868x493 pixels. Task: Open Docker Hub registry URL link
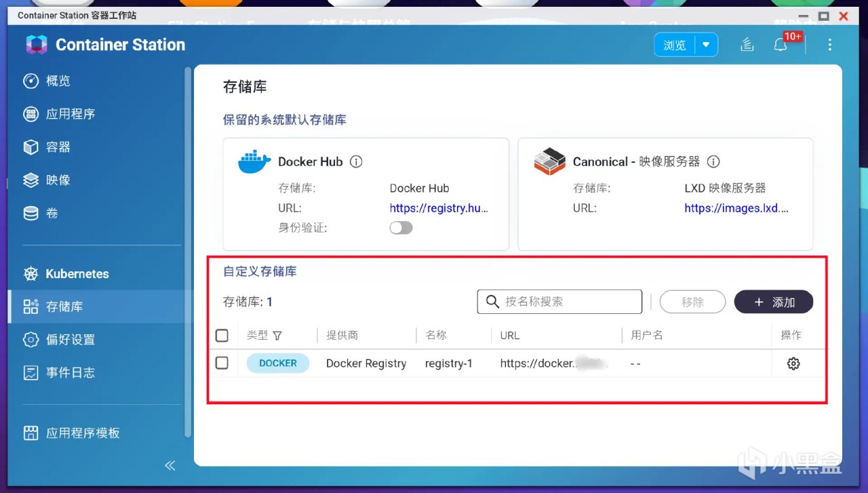[439, 208]
